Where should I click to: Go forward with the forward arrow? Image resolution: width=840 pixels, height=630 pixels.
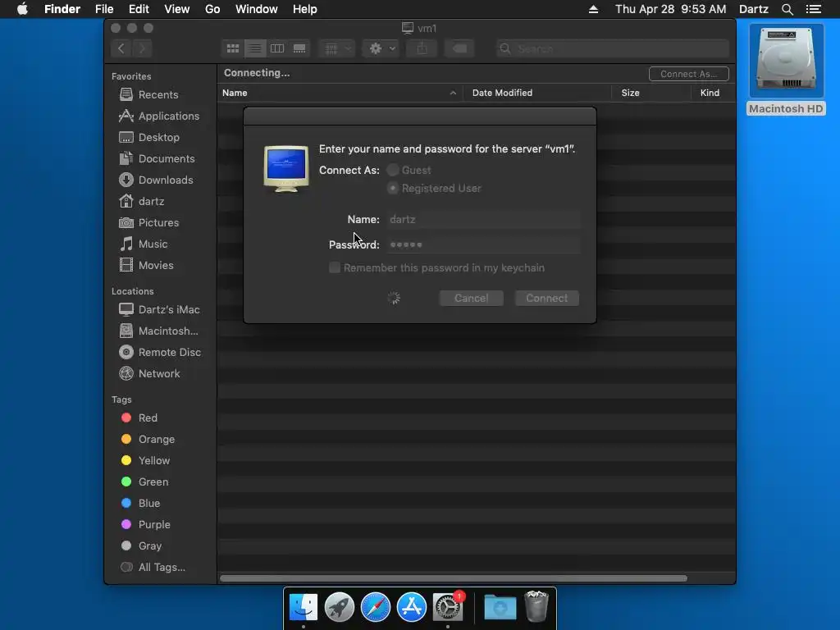(142, 48)
